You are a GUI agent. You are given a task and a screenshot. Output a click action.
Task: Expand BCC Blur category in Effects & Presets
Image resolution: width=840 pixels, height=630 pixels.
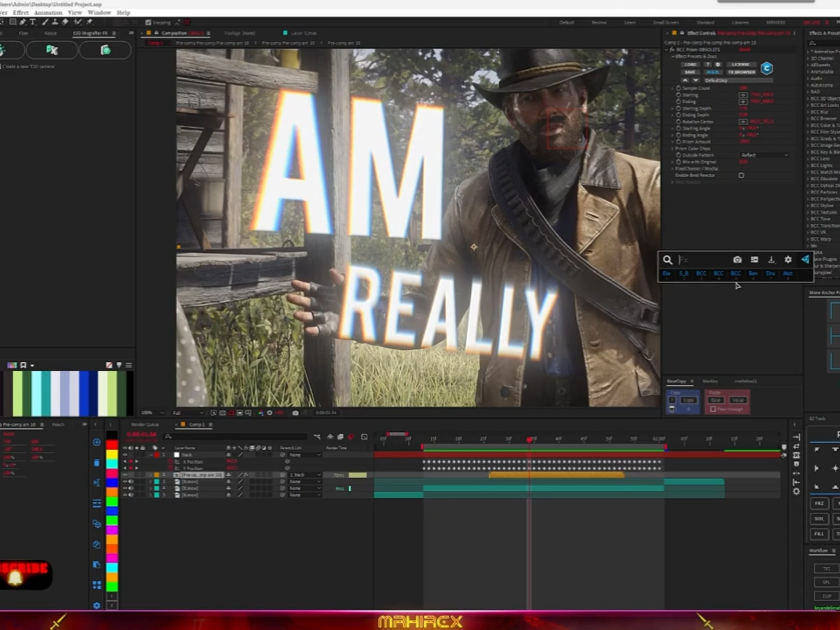point(808,112)
